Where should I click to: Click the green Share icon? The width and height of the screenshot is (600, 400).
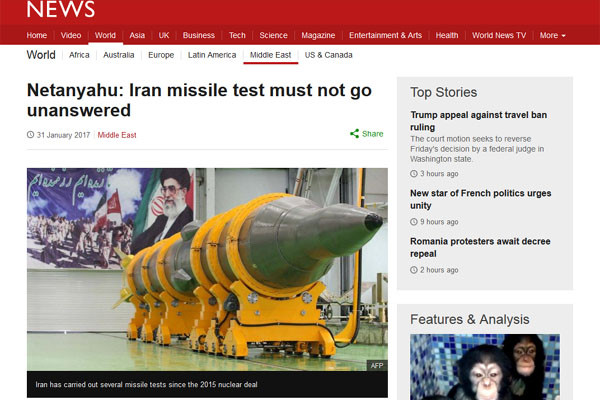(x=354, y=134)
